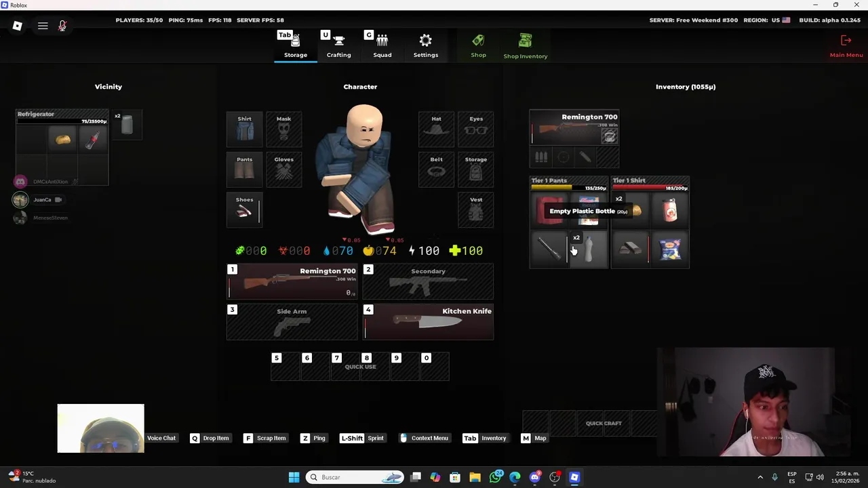Click the Drop Item hint

pyautogui.click(x=210, y=439)
